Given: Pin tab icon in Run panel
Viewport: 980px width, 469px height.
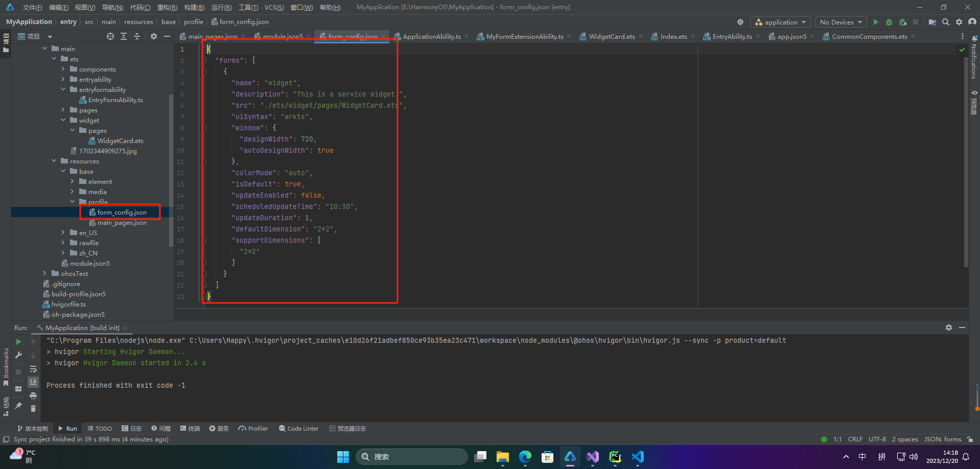Looking at the screenshot, I should (x=18, y=406).
